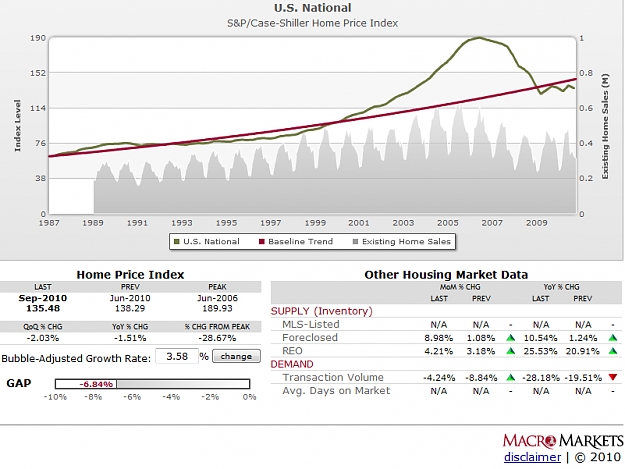Click the Existing Home Sales (M) axis title
The image size is (625, 469).
point(605,126)
